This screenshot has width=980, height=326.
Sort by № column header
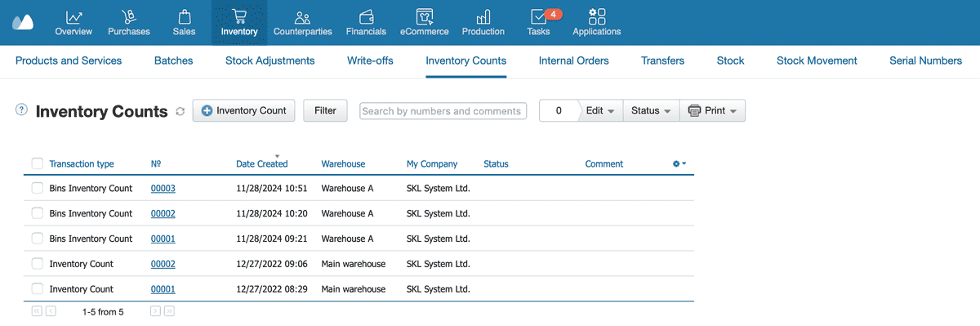(x=155, y=163)
